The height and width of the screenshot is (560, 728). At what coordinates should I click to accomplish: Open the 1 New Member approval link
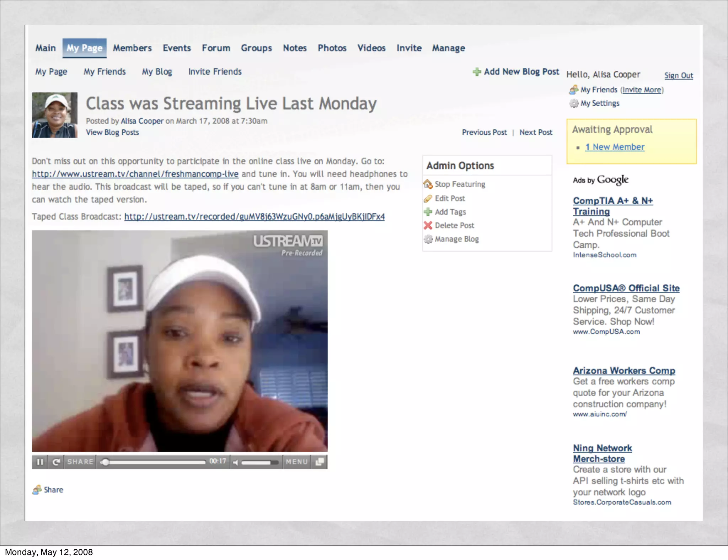pyautogui.click(x=615, y=147)
